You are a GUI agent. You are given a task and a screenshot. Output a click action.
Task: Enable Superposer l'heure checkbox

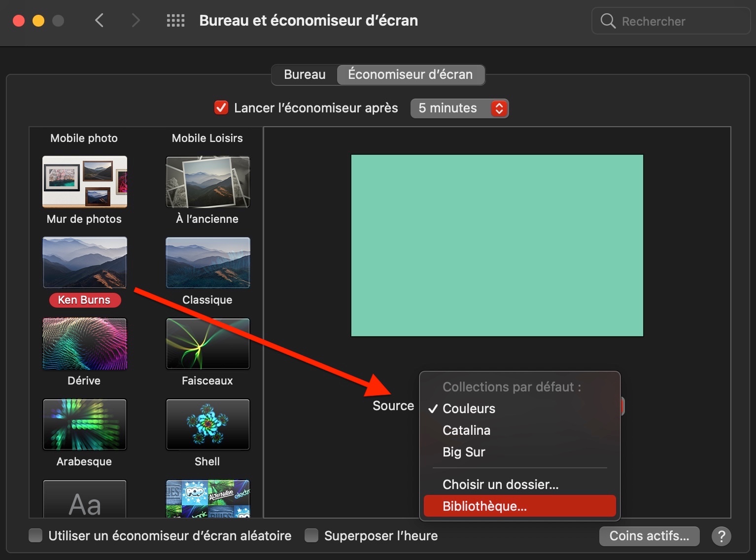311,535
